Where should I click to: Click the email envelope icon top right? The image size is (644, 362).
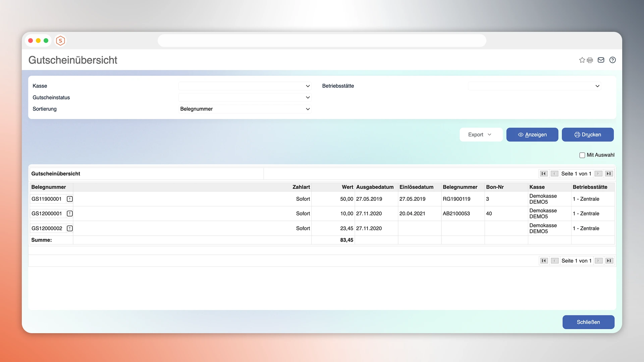(601, 60)
